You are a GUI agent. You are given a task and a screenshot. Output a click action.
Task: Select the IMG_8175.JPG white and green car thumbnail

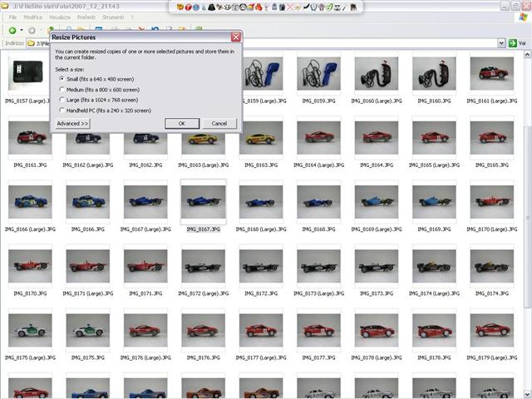88,330
